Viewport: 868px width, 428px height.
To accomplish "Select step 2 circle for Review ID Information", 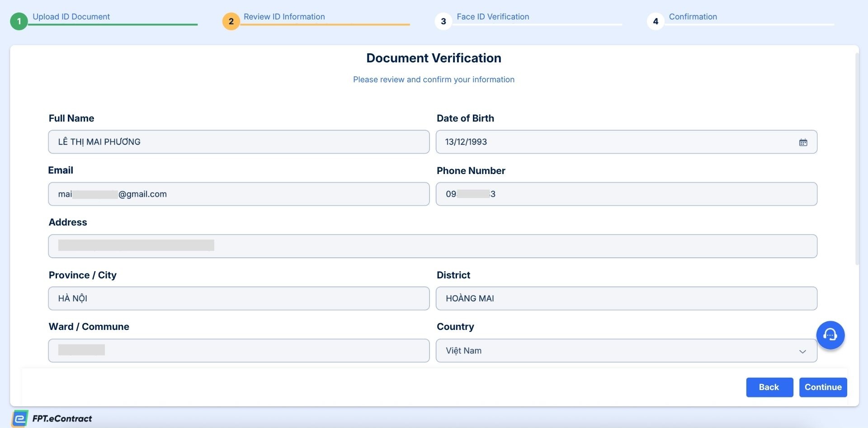I will click(x=231, y=21).
